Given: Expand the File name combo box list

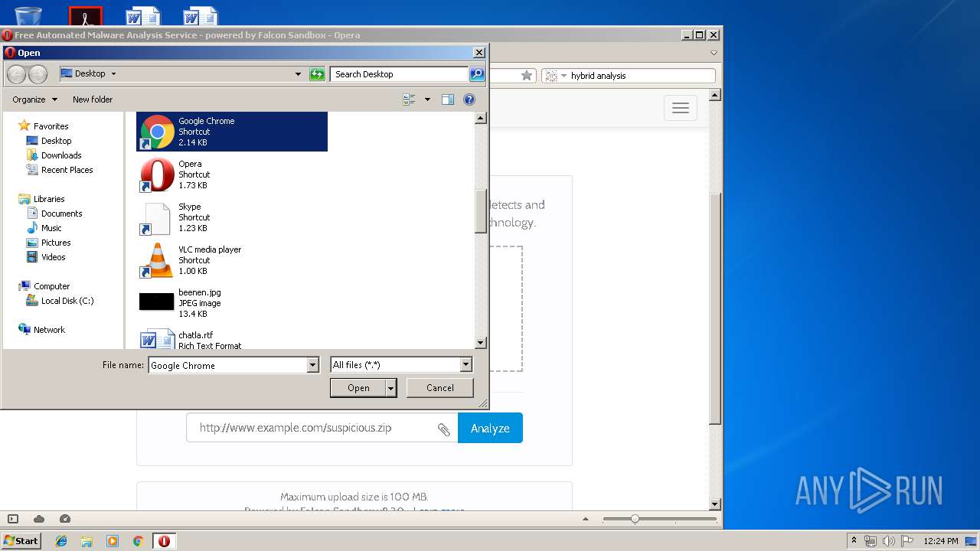Looking at the screenshot, I should [x=312, y=366].
